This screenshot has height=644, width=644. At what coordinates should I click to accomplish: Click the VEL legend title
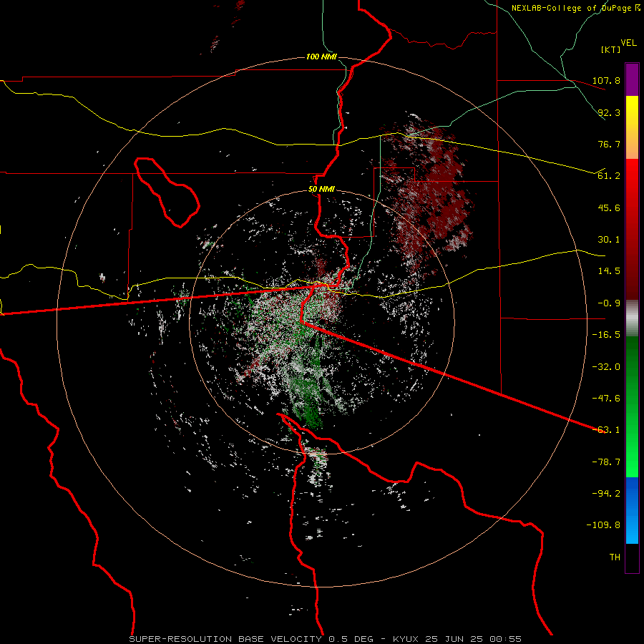[628, 42]
